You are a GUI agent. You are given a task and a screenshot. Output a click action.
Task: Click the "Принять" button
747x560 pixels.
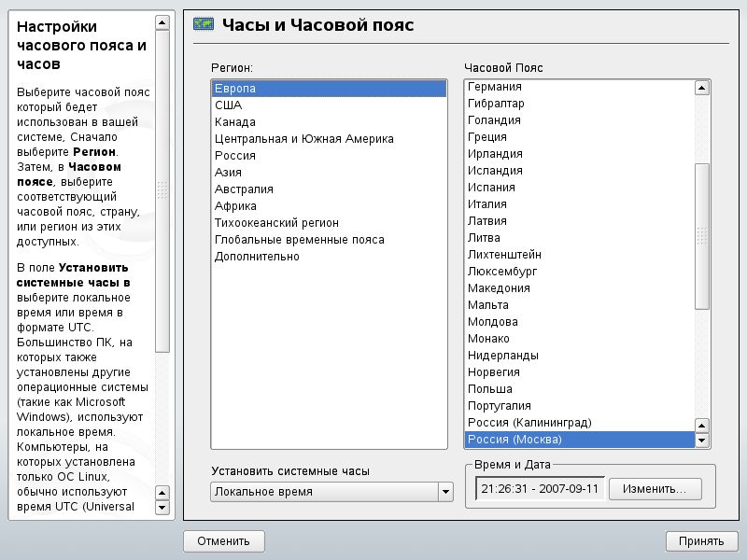coord(701,540)
